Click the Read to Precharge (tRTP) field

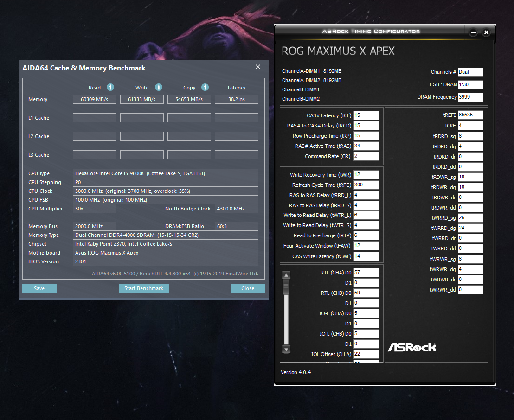click(366, 235)
